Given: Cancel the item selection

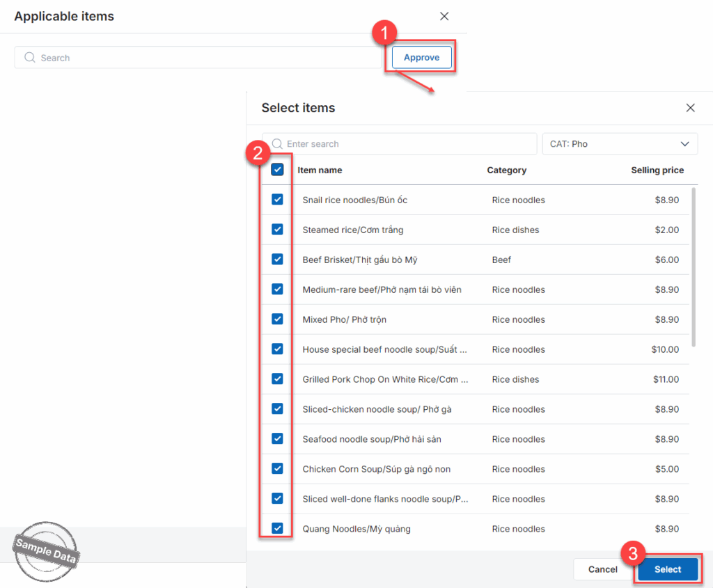Looking at the screenshot, I should tap(602, 569).
